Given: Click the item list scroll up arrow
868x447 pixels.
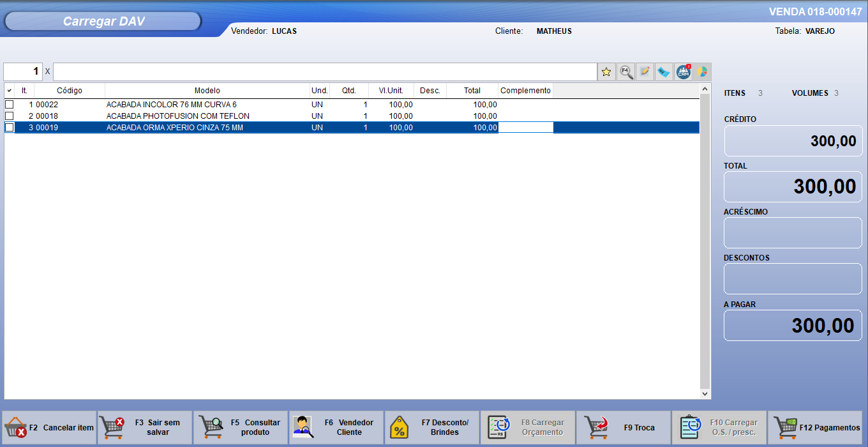Looking at the screenshot, I should click(x=705, y=89).
